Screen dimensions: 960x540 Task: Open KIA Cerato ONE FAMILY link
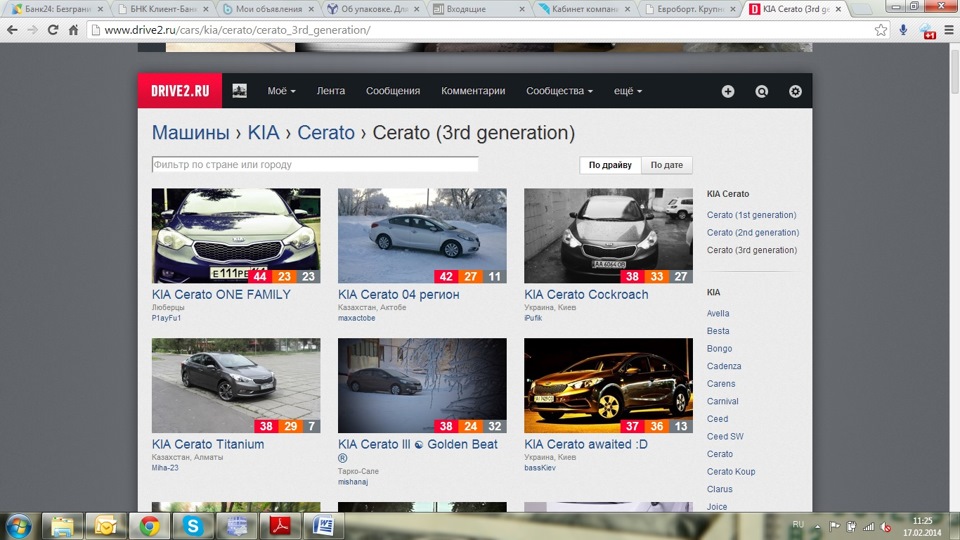(x=221, y=294)
